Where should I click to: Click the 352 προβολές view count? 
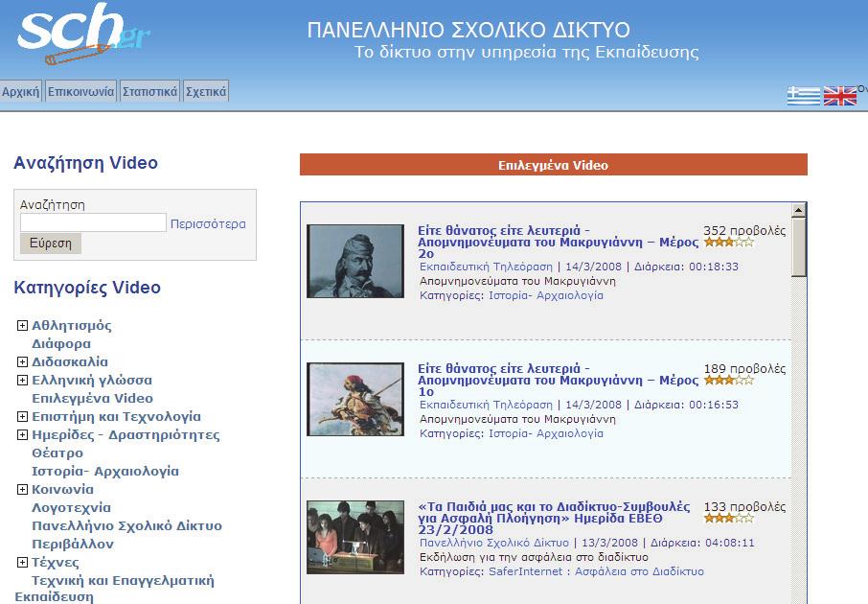744,230
